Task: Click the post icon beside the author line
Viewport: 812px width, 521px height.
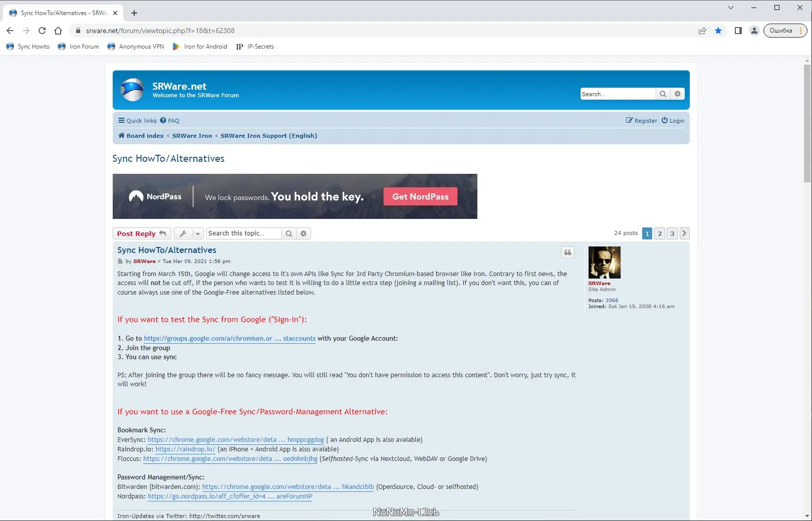Action: pos(120,262)
